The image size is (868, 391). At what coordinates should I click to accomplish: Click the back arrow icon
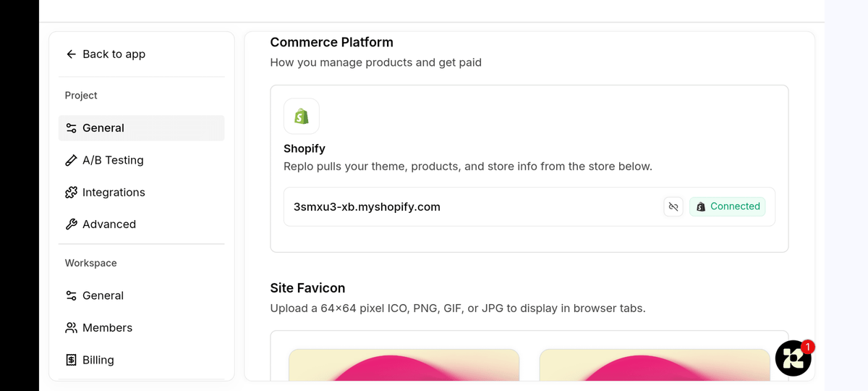click(x=71, y=54)
